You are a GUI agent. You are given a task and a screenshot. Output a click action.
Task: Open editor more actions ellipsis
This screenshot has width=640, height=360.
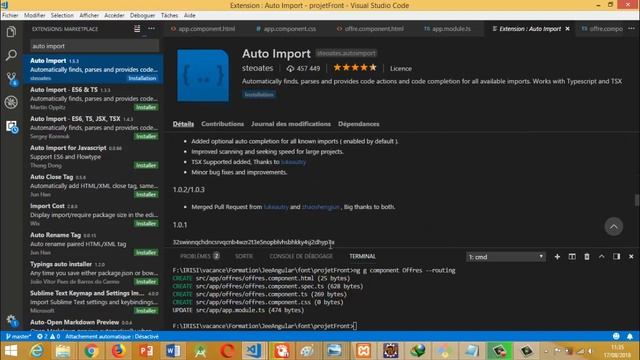pyautogui.click(x=631, y=29)
